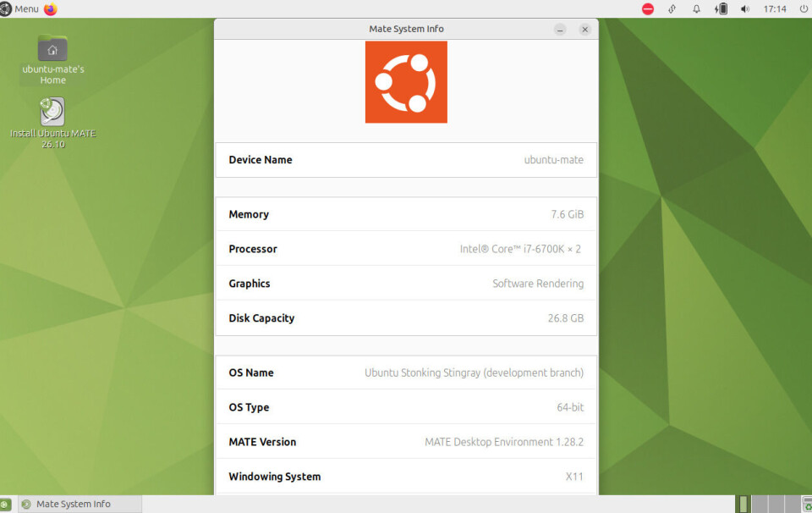This screenshot has width=812, height=513.
Task: Click the 26.8 GB disk capacity value
Action: pyautogui.click(x=566, y=318)
